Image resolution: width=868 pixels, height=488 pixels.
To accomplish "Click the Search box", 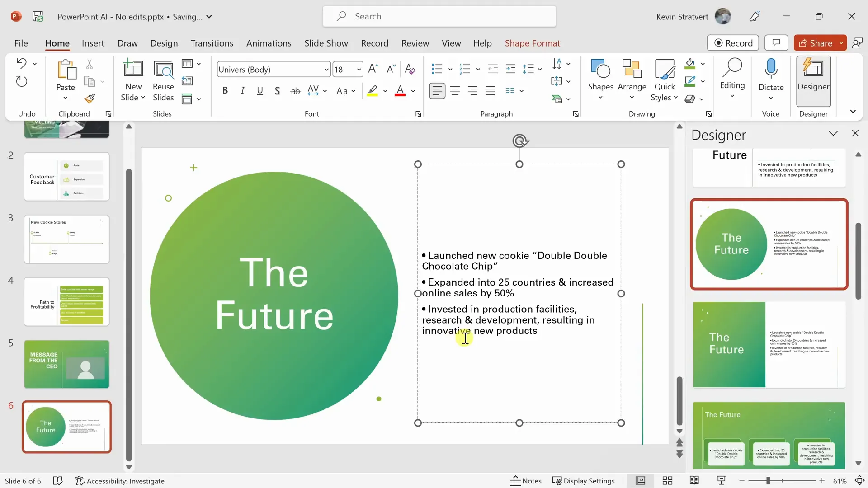I will pos(439,17).
